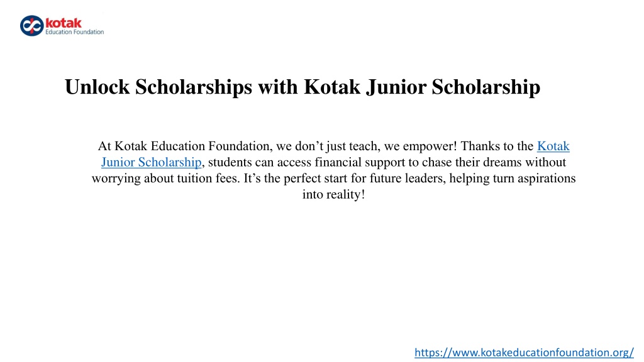Click 'into reality!' on the last line
The height and width of the screenshot is (362, 644).
333,194
